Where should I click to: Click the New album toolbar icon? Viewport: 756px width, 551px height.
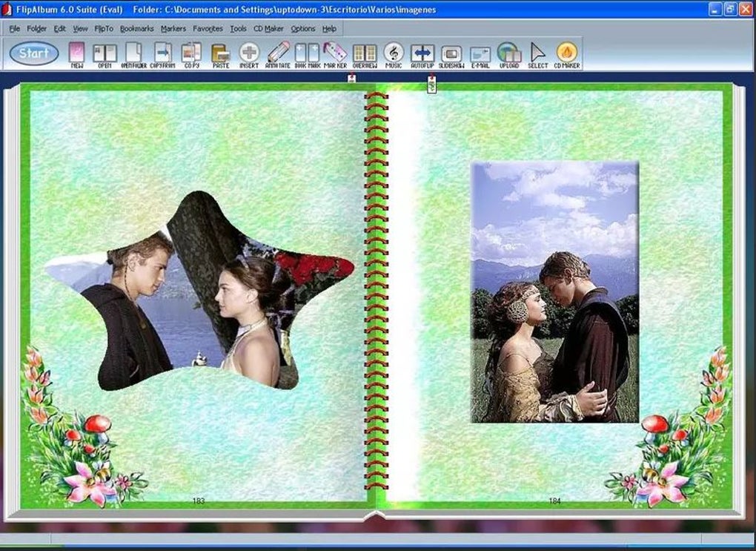(76, 55)
